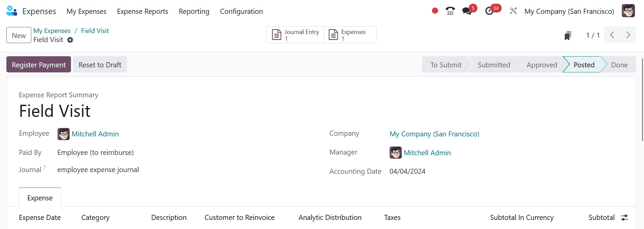644x229 pixels.
Task: Click the Journal help question mark
Action: (x=44, y=167)
